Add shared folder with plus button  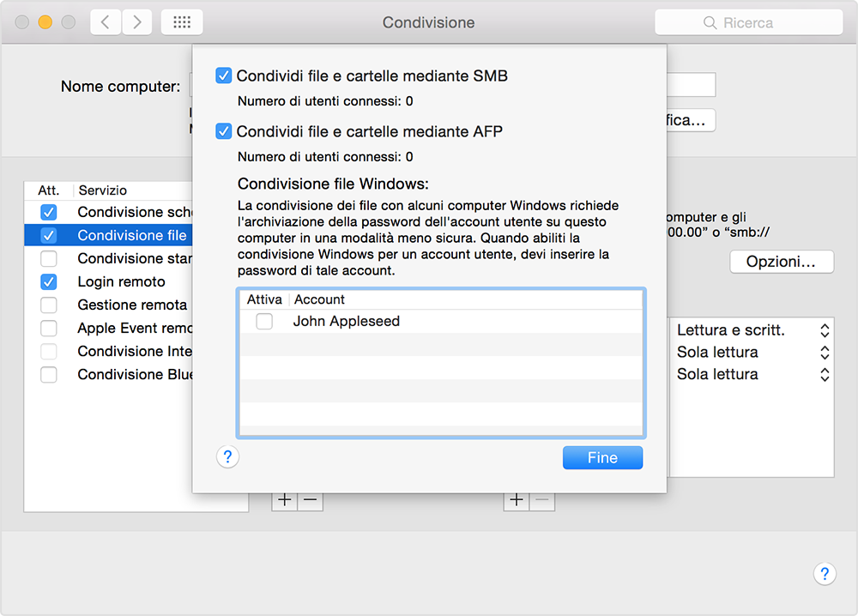[285, 500]
